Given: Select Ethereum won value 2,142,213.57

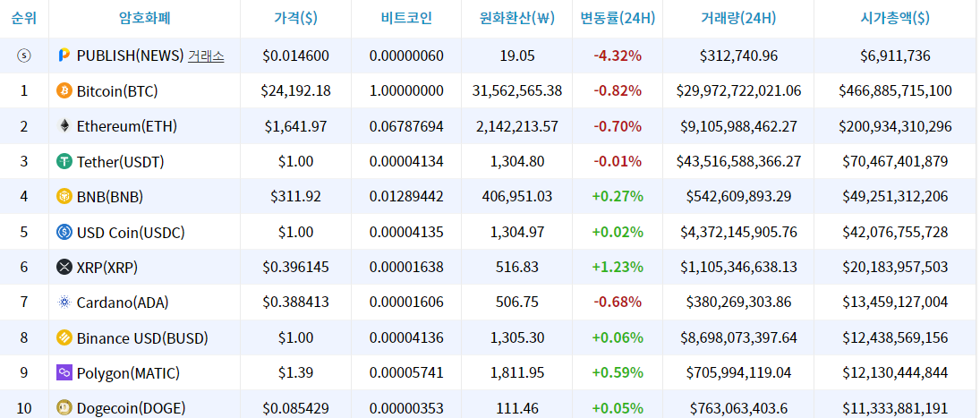Looking at the screenshot, I should (x=517, y=126).
